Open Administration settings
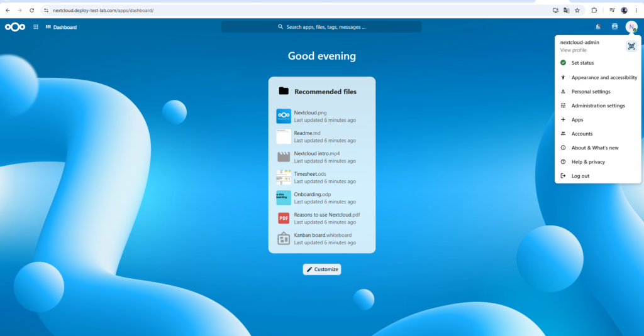The image size is (644, 336). [597, 106]
